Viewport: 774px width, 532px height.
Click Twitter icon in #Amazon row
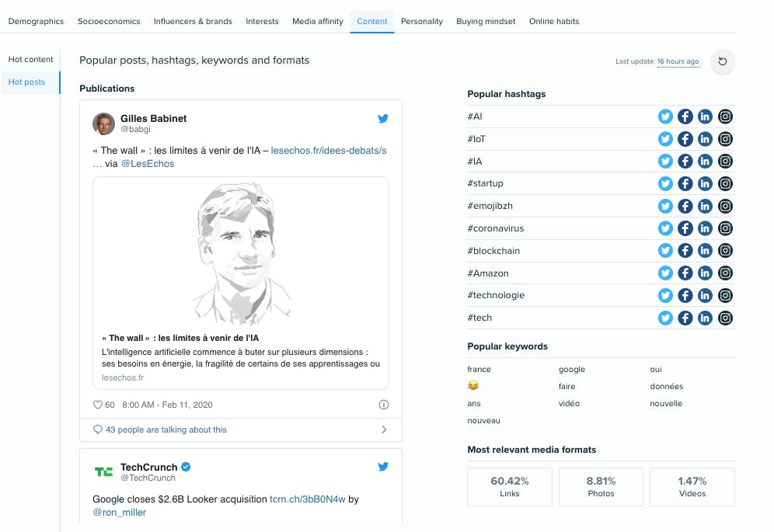665,273
